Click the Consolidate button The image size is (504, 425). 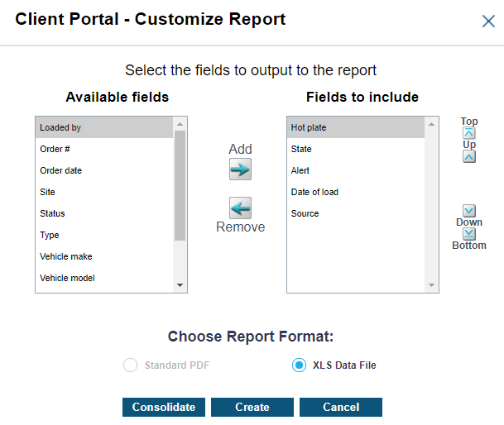click(164, 407)
